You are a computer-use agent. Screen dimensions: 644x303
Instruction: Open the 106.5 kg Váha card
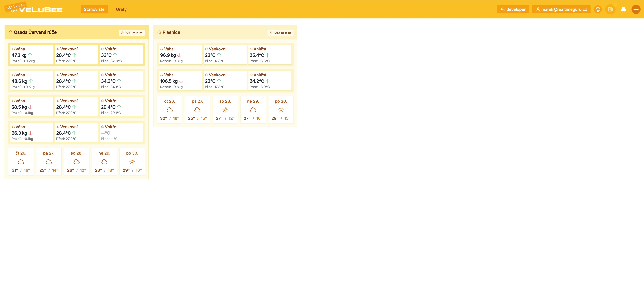coord(180,81)
